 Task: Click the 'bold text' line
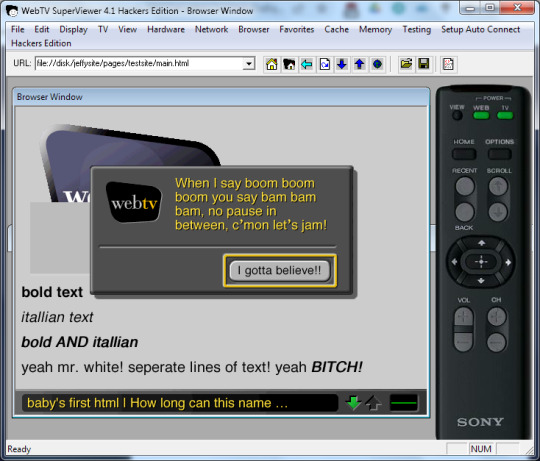52,292
